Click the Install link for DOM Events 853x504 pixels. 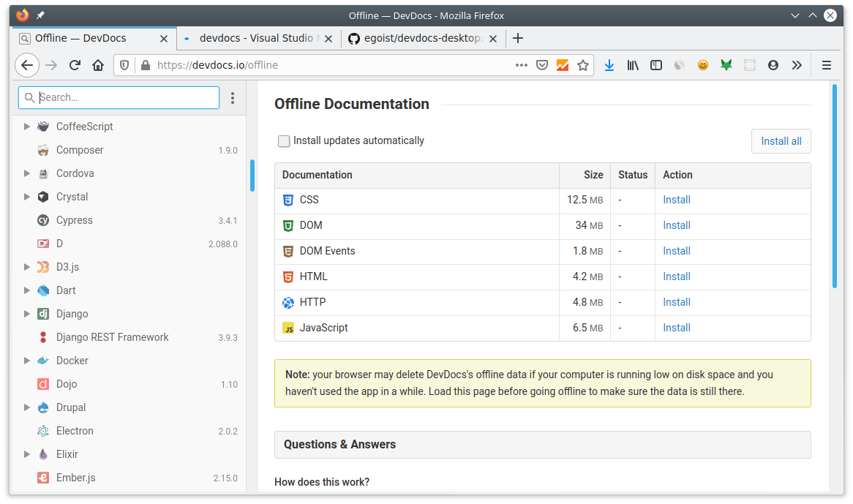point(676,251)
